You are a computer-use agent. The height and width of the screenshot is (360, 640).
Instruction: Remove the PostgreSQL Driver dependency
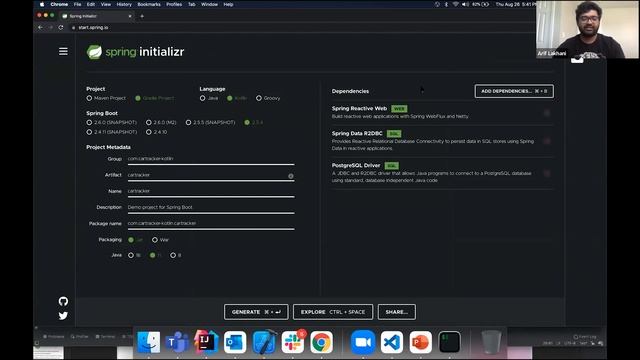tap(547, 173)
